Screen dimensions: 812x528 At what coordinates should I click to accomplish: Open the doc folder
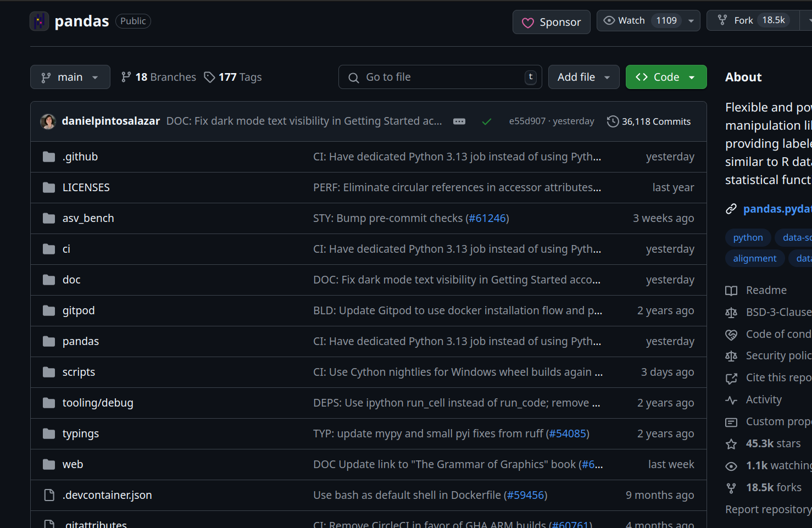(x=71, y=280)
